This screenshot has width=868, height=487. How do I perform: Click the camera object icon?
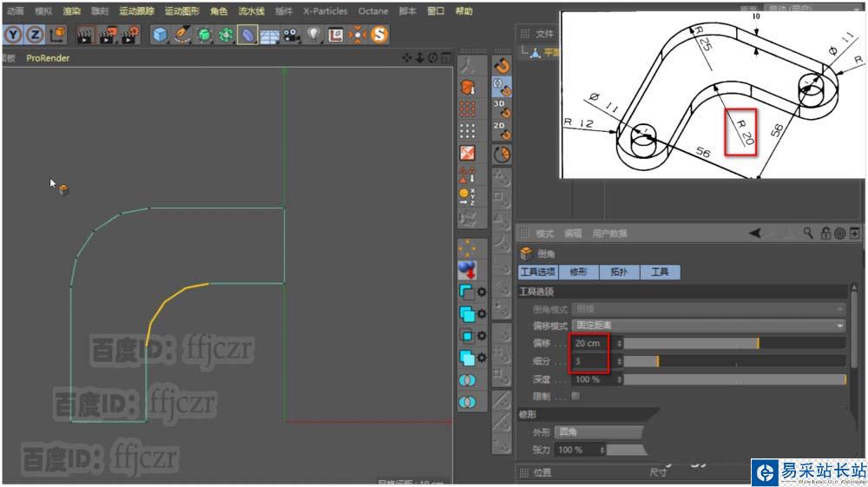291,35
